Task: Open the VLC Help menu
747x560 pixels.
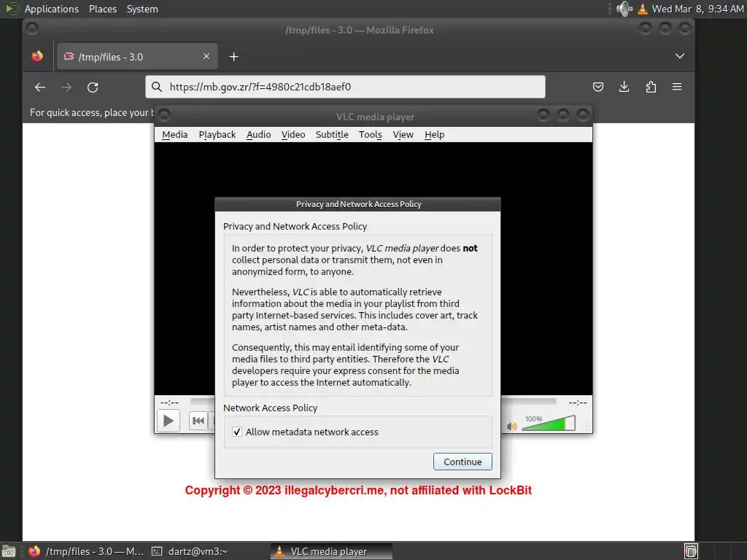Action: (435, 135)
